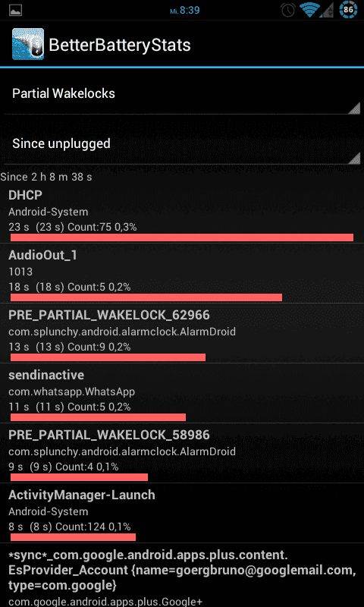Tap the battery level 86 circle icon

348,10
